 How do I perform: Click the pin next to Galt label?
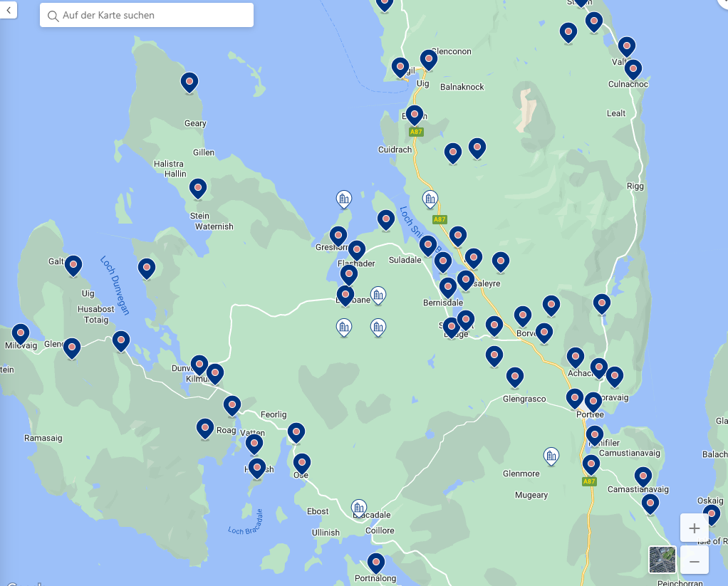pos(73,266)
